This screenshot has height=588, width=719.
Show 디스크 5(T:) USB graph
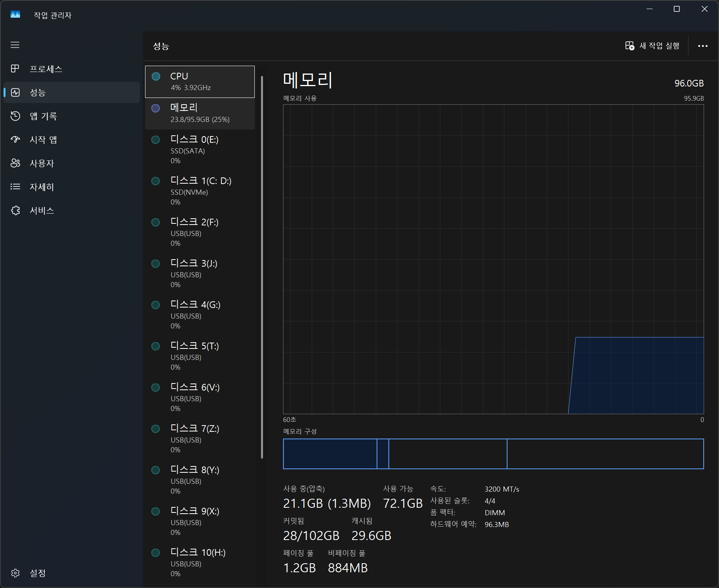pyautogui.click(x=200, y=356)
